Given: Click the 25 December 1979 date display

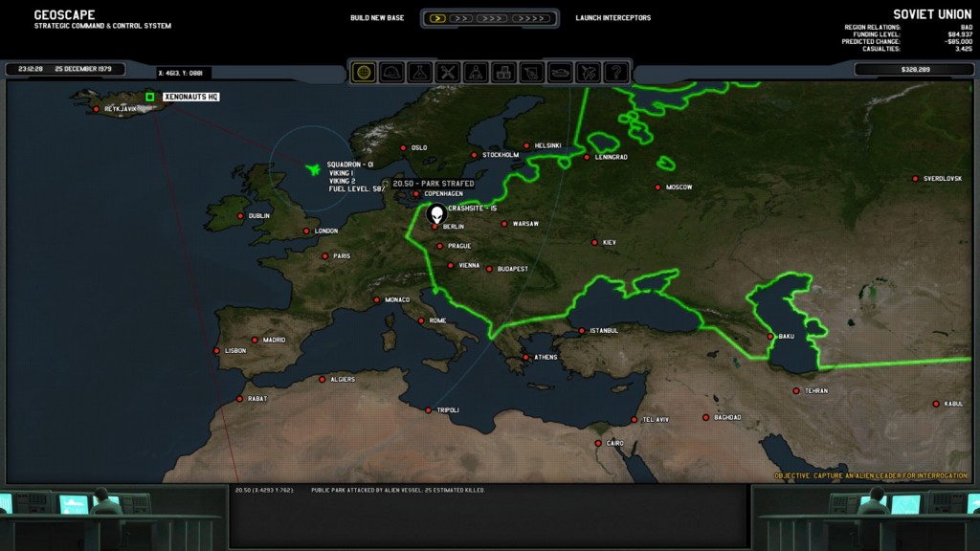Looking at the screenshot, I should click(x=83, y=69).
